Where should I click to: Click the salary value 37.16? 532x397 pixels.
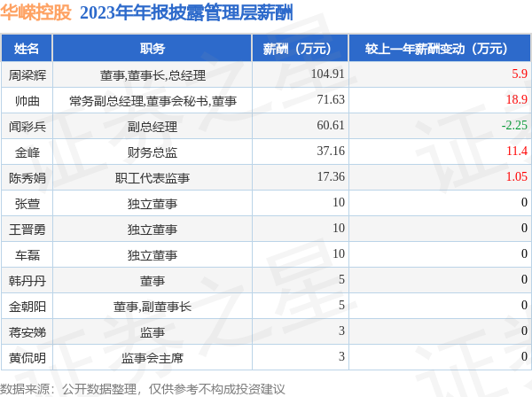point(331,151)
